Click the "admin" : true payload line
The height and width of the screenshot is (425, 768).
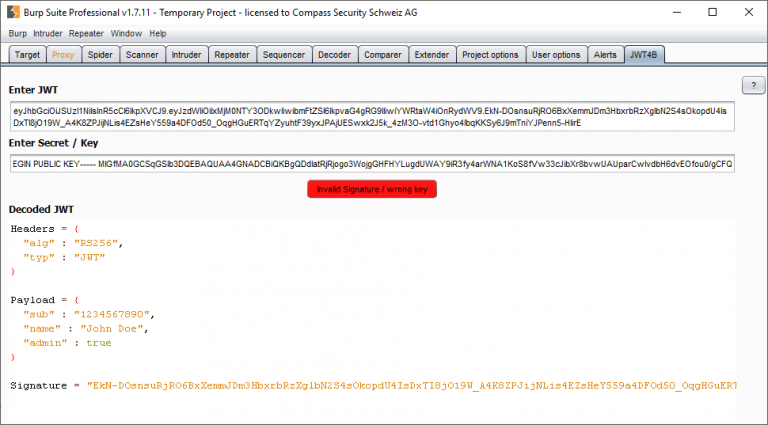click(67, 343)
